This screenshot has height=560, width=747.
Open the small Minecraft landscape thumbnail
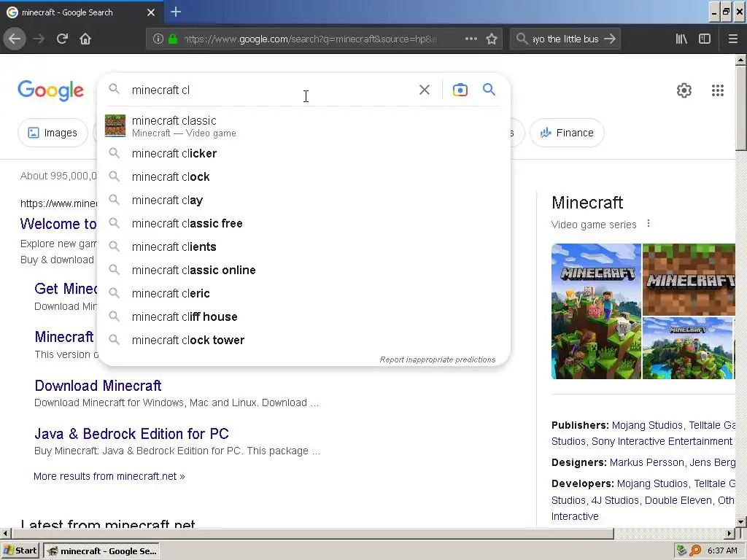[x=687, y=348]
